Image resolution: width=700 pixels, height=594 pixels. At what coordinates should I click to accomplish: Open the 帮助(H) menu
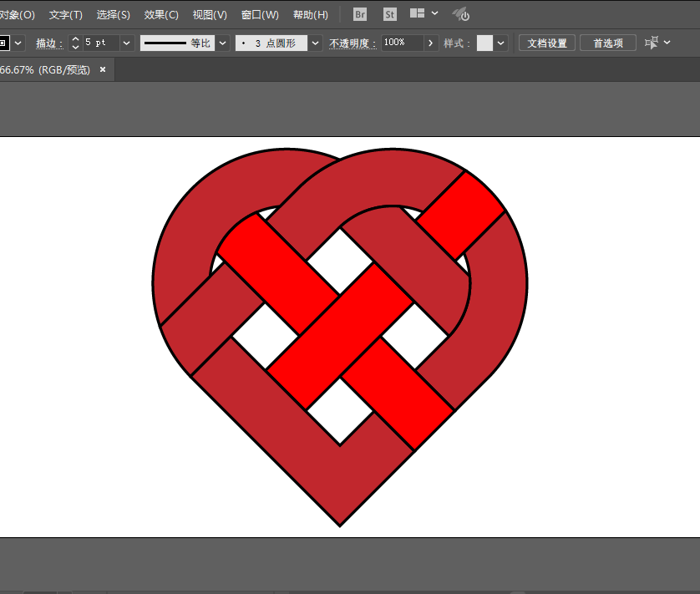310,15
